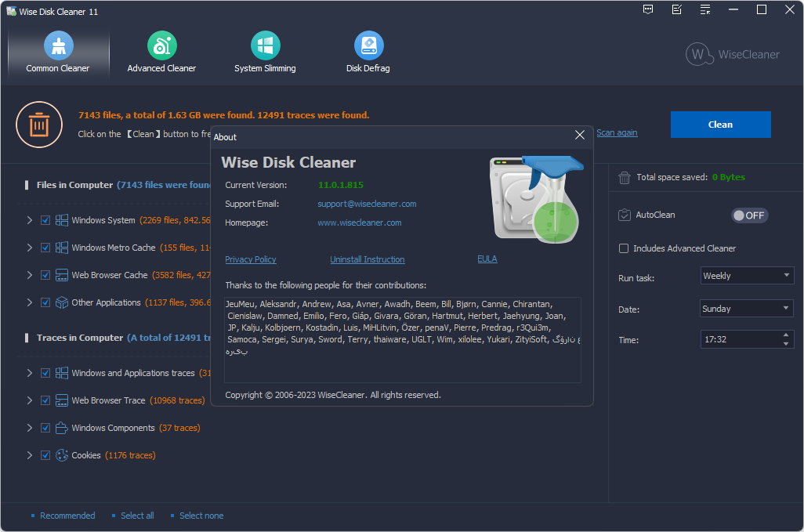Open the Common Cleaner tab
Screen dimensions: 804x532
(58, 52)
